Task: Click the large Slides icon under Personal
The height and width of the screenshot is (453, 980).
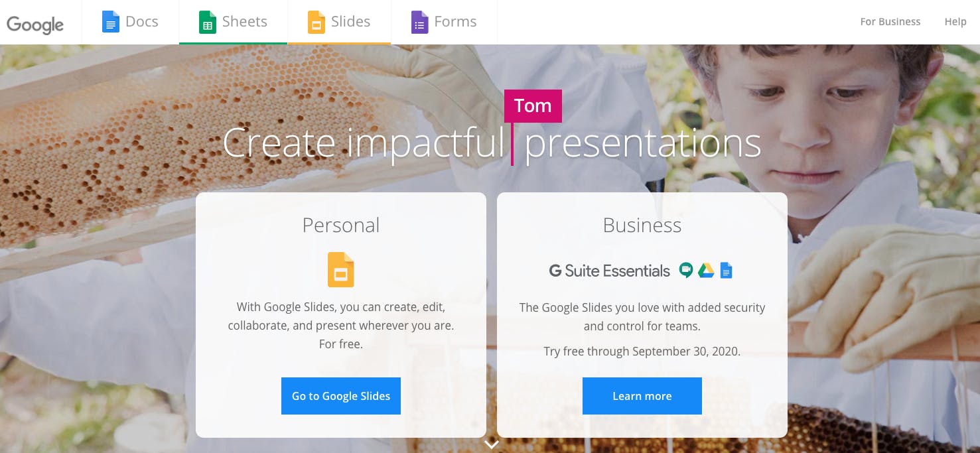Action: coord(341,269)
